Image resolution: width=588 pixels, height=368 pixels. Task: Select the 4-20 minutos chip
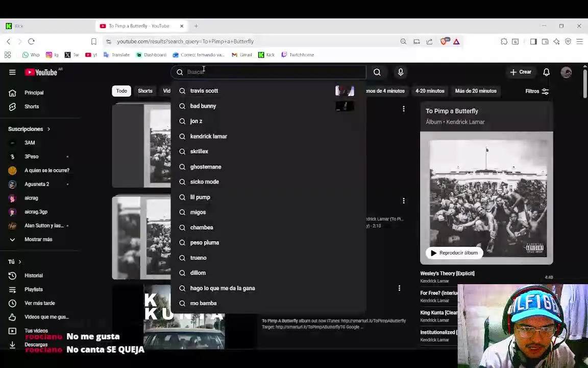[430, 91]
